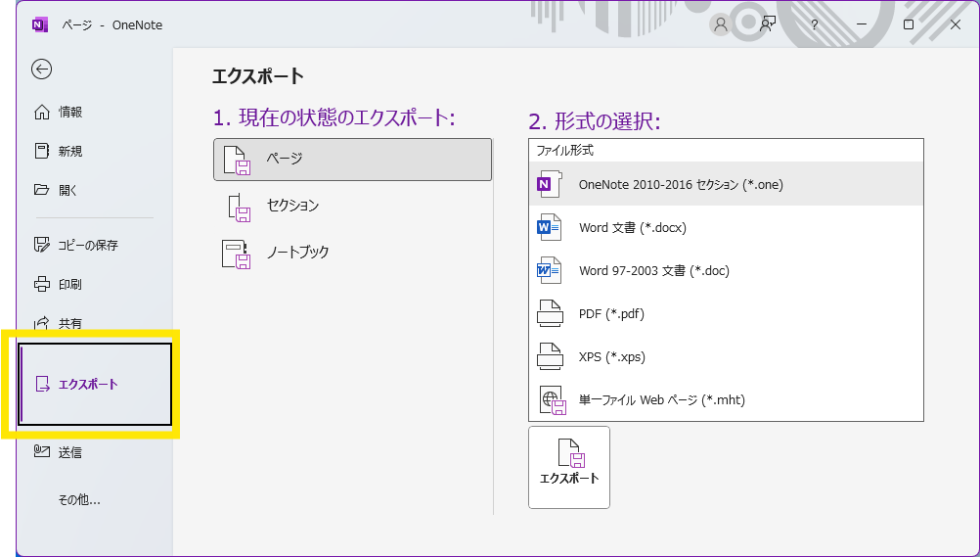Minimize the OneNote window
The image size is (980, 557).
click(862, 24)
